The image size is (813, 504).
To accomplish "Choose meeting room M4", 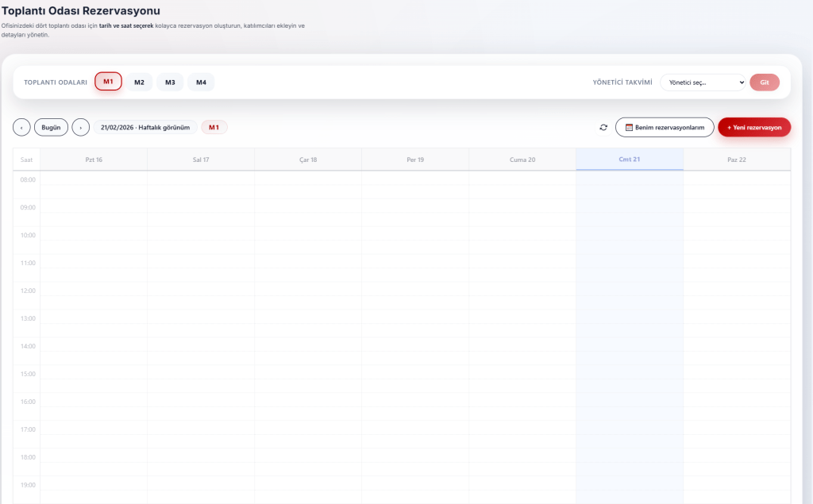I will coord(201,82).
